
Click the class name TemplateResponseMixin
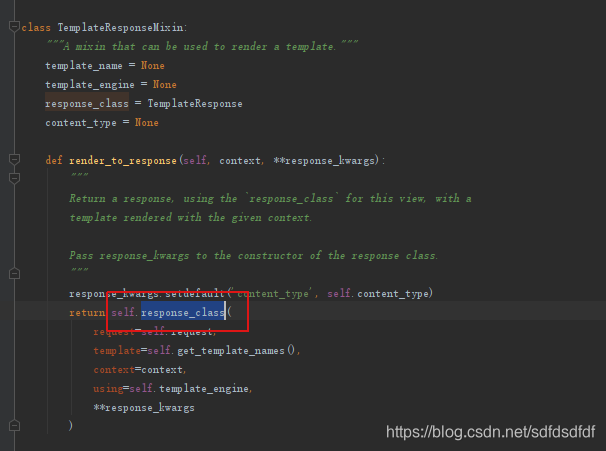pyautogui.click(x=122, y=27)
